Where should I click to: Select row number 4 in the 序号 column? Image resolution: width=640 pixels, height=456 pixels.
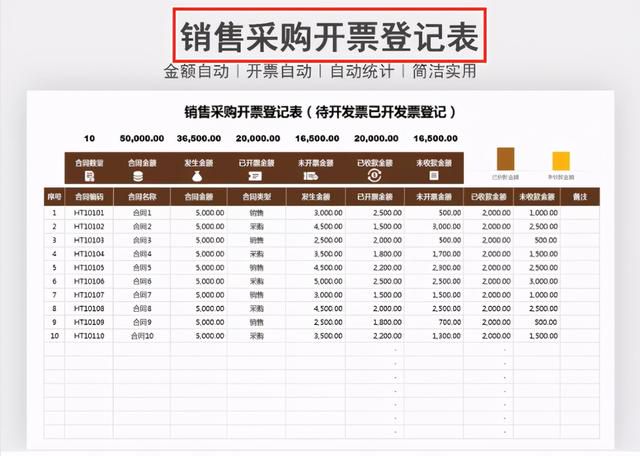coord(54,254)
